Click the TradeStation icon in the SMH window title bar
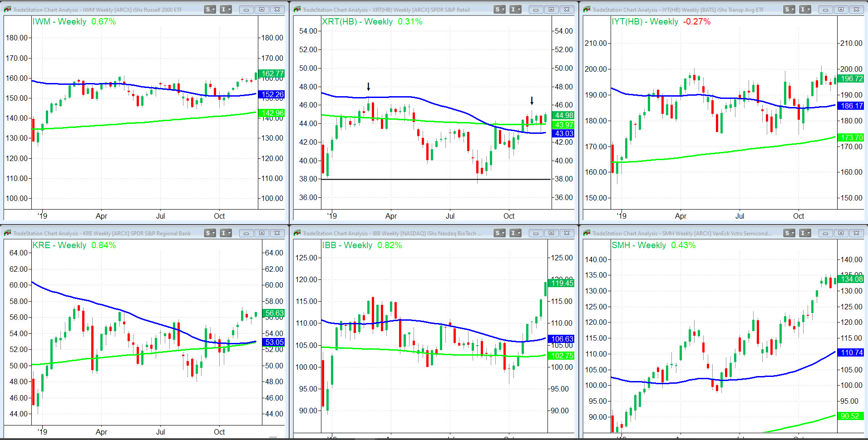This screenshot has width=868, height=440. tap(587, 233)
